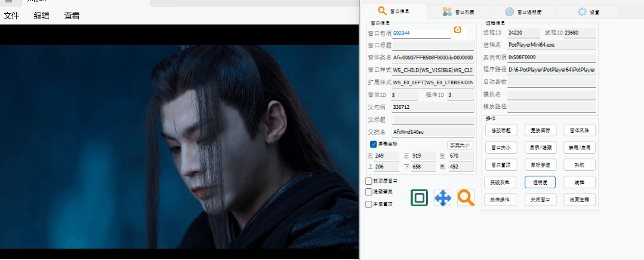The image size is (644, 260).
Task: Click the 关闭窗口 button
Action: click(x=540, y=200)
